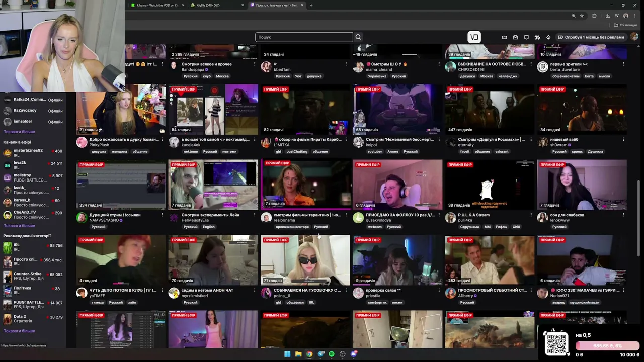The width and height of the screenshot is (644, 362).
Task: Click the polina__li channel avatar
Action: click(266, 293)
